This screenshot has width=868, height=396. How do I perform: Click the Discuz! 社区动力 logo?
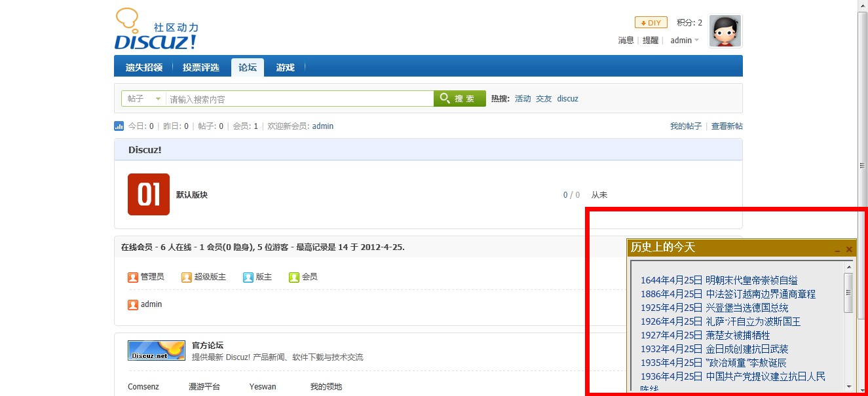156,29
